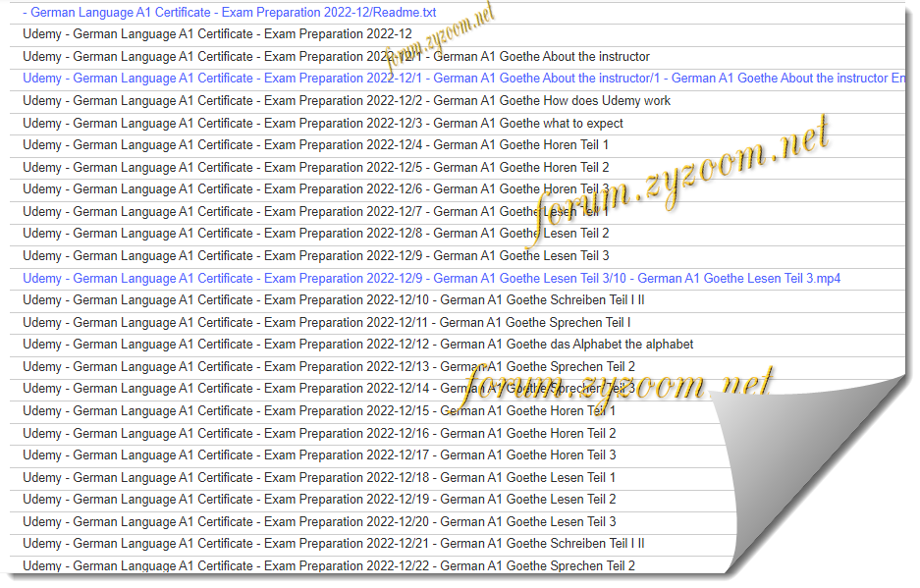
Task: Select the black folder row '1 - German A1 Goethe About the instructor'
Action: coord(336,56)
